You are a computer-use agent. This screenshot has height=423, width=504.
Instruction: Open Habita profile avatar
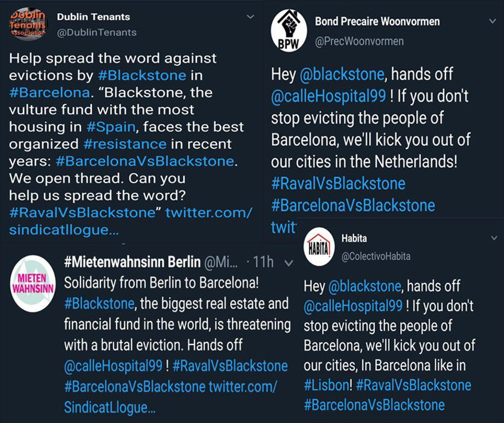pyautogui.click(x=319, y=246)
